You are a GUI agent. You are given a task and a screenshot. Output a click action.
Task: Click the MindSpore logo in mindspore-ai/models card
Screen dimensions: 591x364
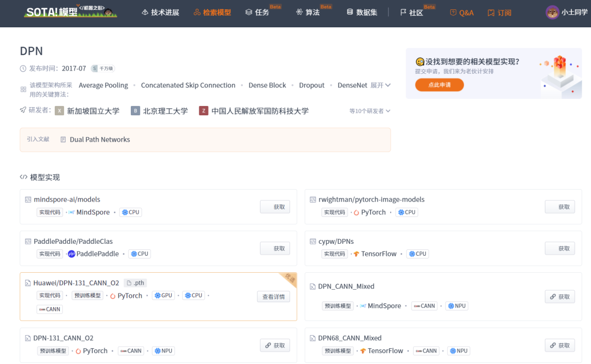[x=72, y=212]
